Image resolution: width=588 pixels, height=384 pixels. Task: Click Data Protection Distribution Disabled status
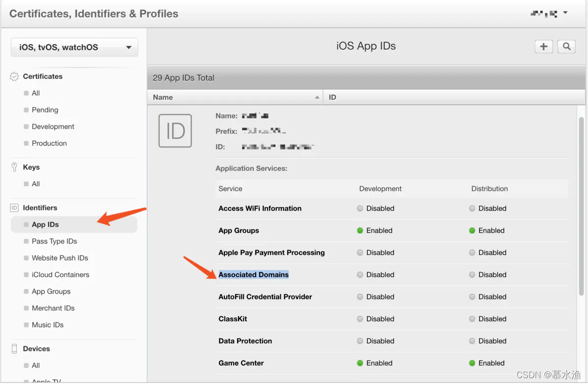[x=488, y=341]
